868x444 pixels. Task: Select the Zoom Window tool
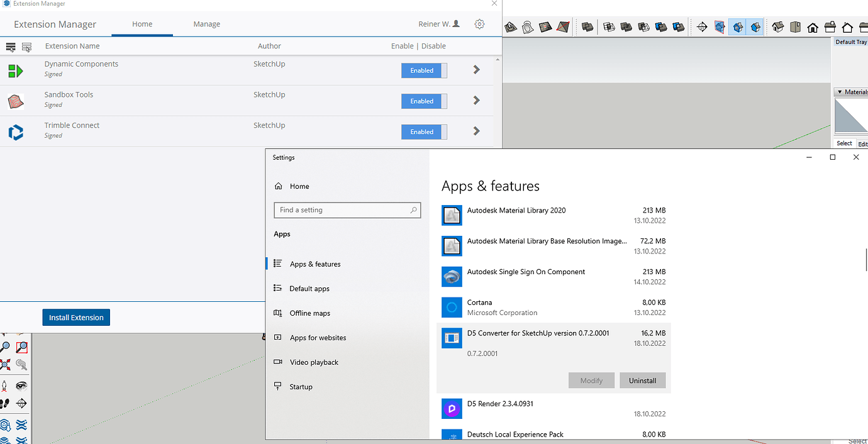pos(21,347)
